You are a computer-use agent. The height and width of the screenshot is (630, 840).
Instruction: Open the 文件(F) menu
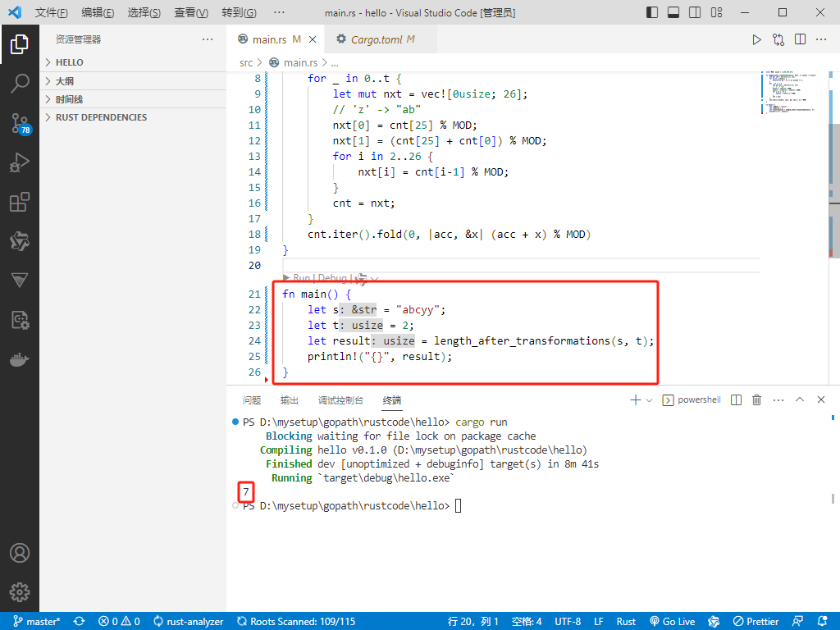click(52, 12)
